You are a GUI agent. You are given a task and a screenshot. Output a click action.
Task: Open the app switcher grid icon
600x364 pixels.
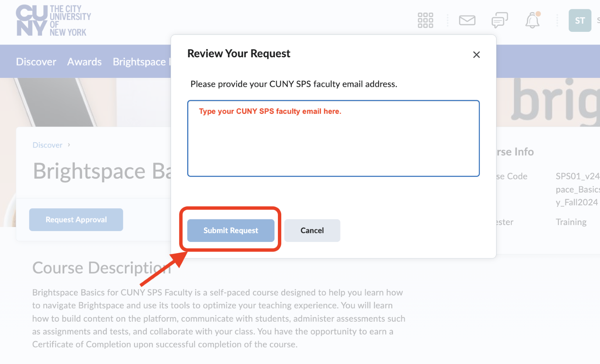pos(426,20)
